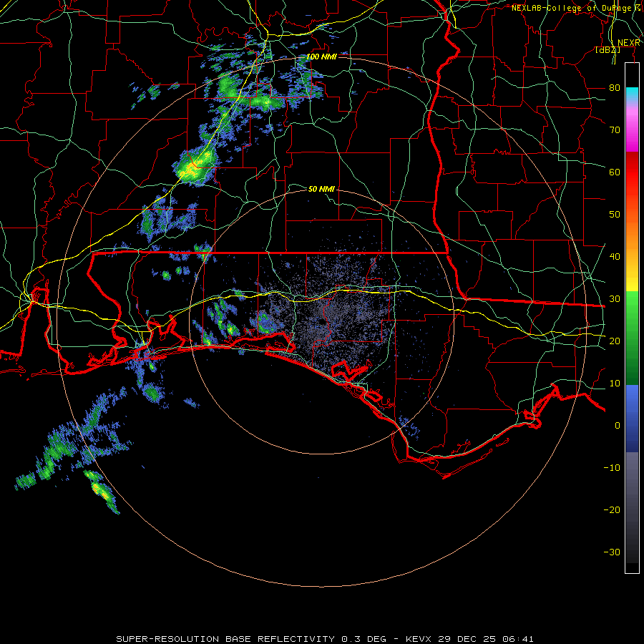
Task: Click the cyan band atop the dBZ color bar
Action: coord(632,94)
